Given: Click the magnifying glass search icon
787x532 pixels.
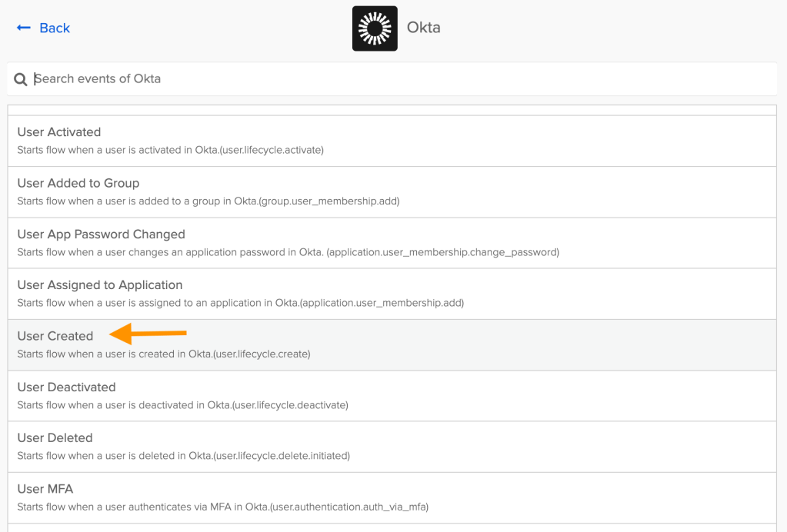Looking at the screenshot, I should (x=21, y=79).
